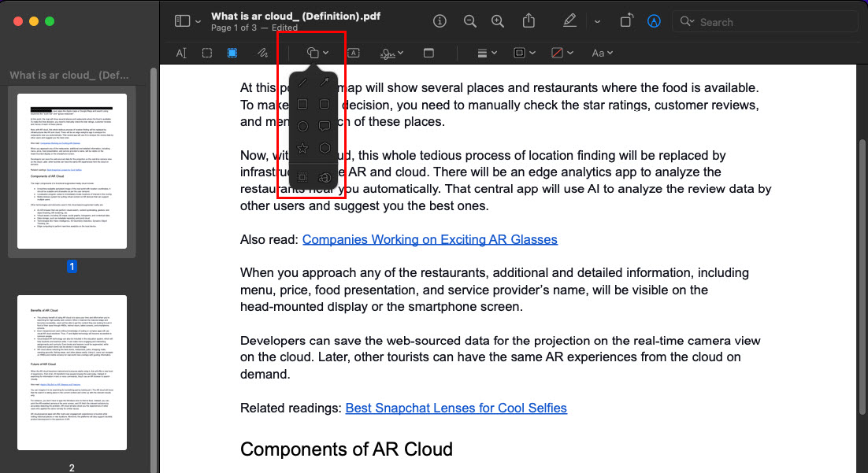Screen dimensions: 868x473
Task: Choose the hexagon polygon shape entry
Action: (325, 148)
